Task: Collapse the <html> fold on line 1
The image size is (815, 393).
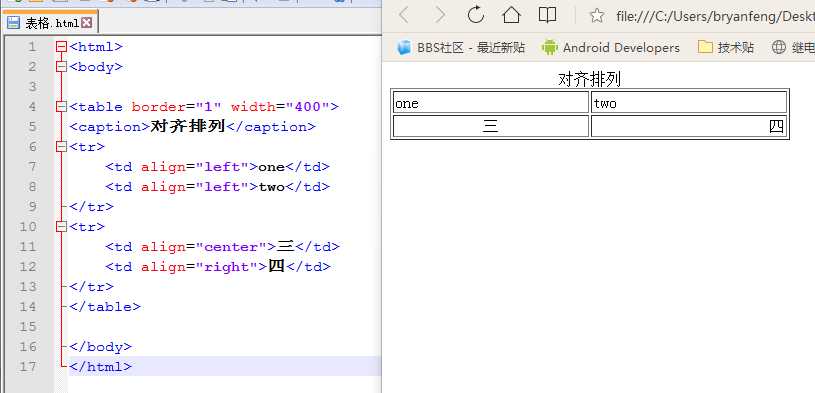Action: (x=61, y=47)
